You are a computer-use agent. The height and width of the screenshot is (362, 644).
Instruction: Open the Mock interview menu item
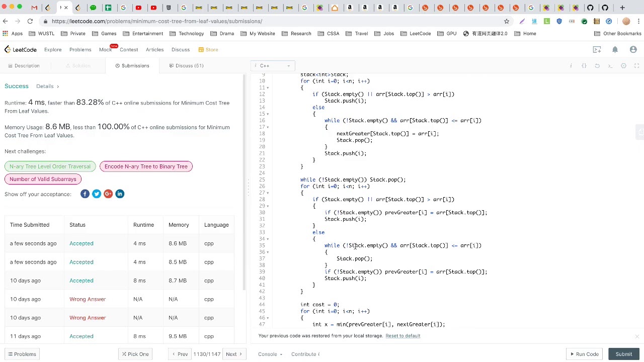[105, 50]
